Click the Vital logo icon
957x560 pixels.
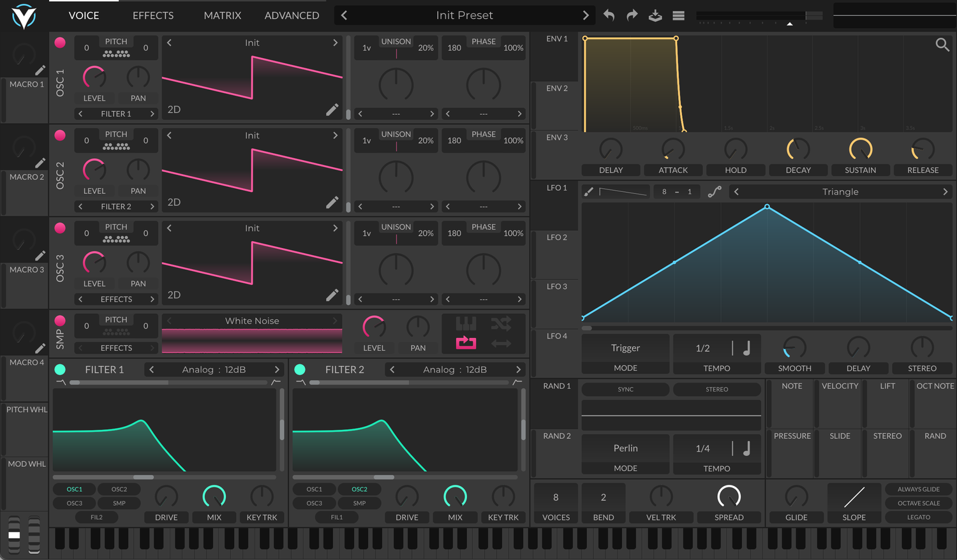(x=24, y=17)
